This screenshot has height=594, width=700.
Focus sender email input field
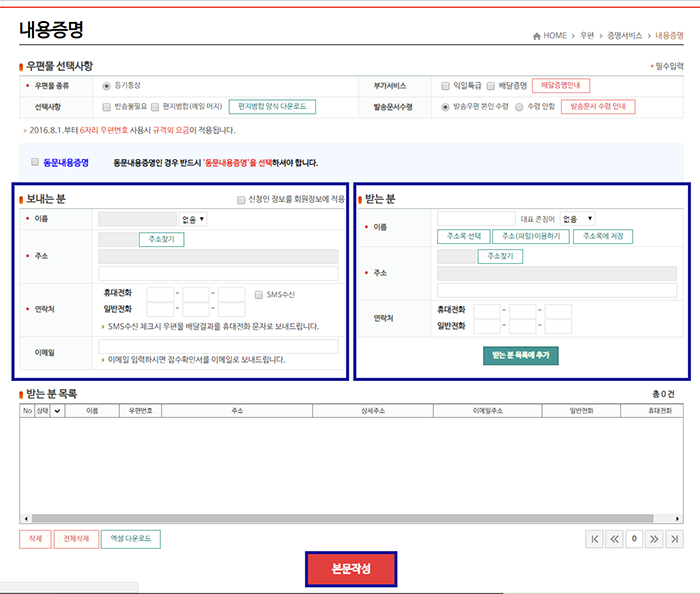[218, 346]
